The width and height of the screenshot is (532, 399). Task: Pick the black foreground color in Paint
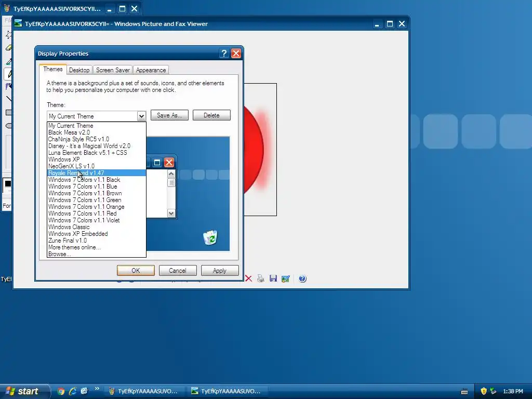(8, 183)
